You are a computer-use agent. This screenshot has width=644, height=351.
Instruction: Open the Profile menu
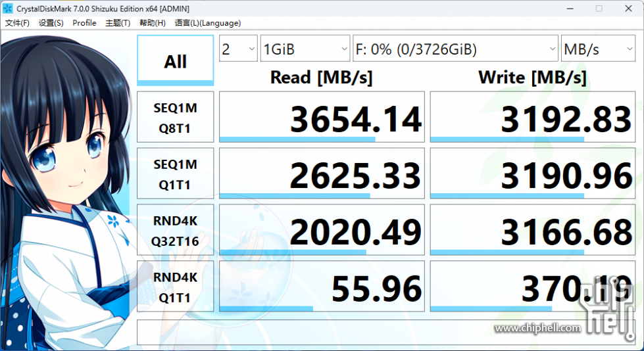[x=84, y=23]
